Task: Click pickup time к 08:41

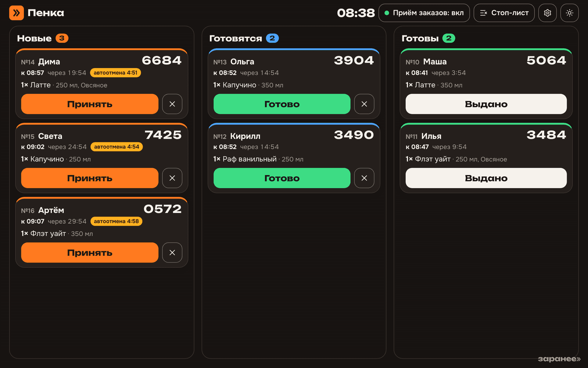Action: pos(417,73)
